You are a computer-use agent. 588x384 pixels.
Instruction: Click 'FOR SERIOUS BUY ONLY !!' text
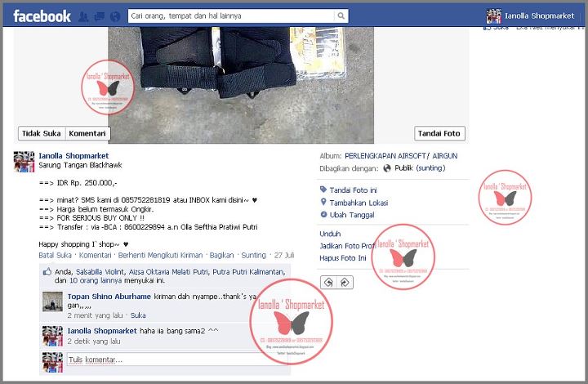[x=100, y=218]
